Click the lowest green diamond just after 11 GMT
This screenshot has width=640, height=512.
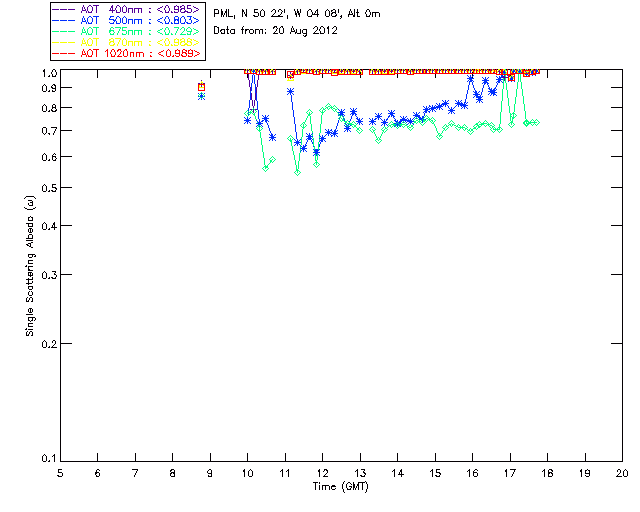tap(298, 172)
